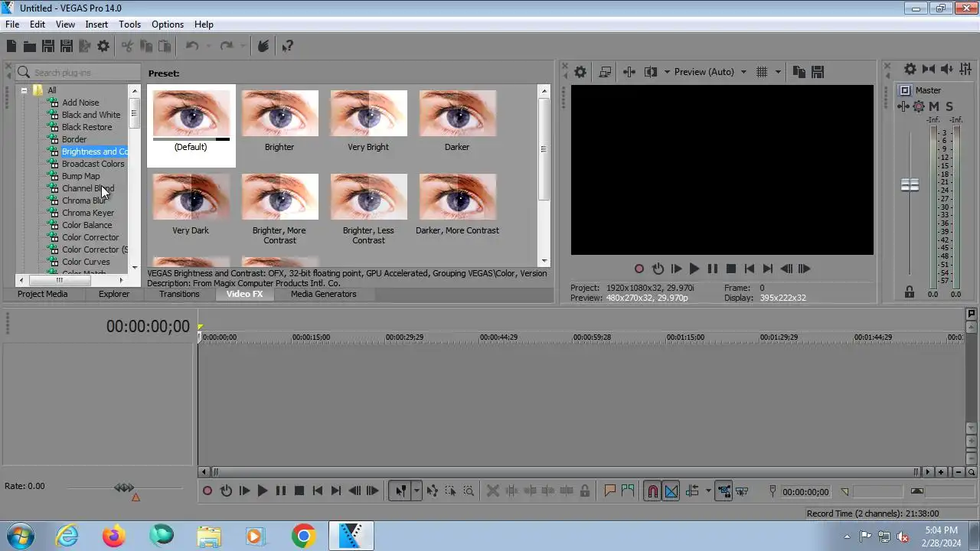Viewport: 980px width, 551px height.
Task: Toggle Loop Playback under video preview
Action: click(658, 269)
